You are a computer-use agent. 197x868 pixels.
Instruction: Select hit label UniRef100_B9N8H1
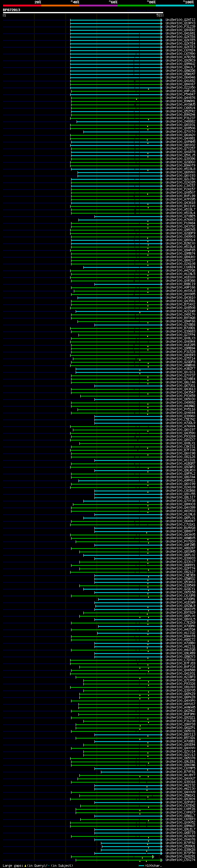(x=180, y=101)
